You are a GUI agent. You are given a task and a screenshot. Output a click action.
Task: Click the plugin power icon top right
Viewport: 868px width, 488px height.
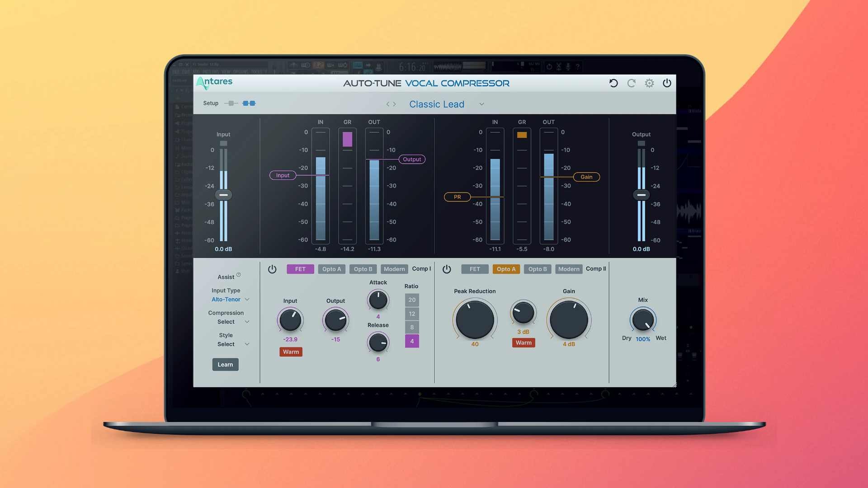667,83
